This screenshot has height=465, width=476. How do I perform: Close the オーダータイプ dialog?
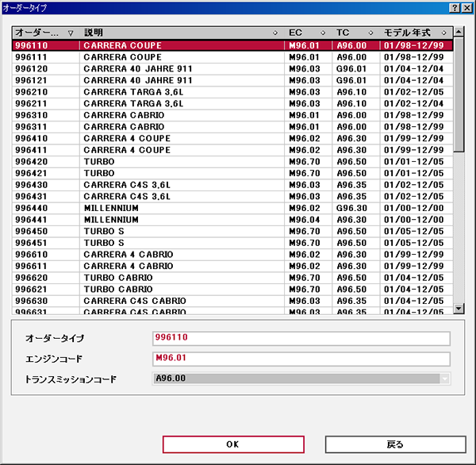point(466,8)
